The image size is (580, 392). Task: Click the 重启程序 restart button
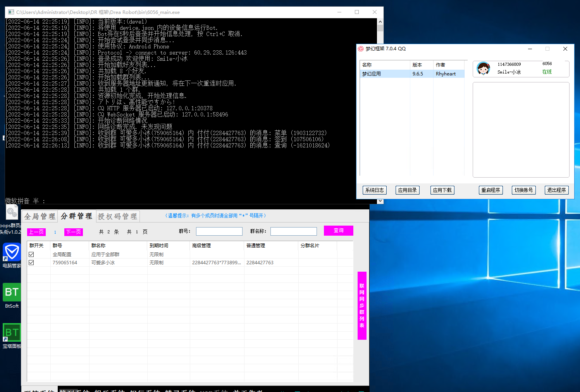point(491,190)
